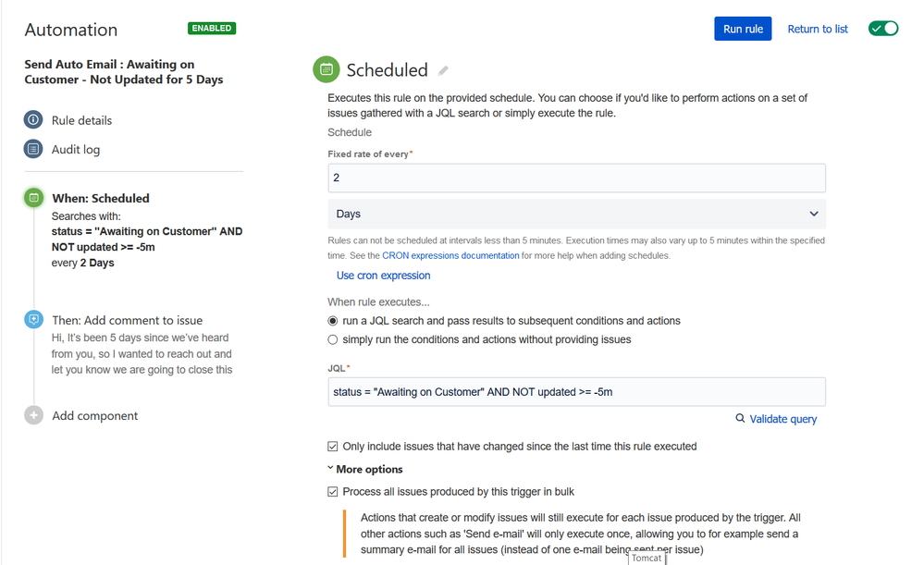Click the large green Scheduled header icon
The height and width of the screenshot is (565, 924).
click(326, 69)
